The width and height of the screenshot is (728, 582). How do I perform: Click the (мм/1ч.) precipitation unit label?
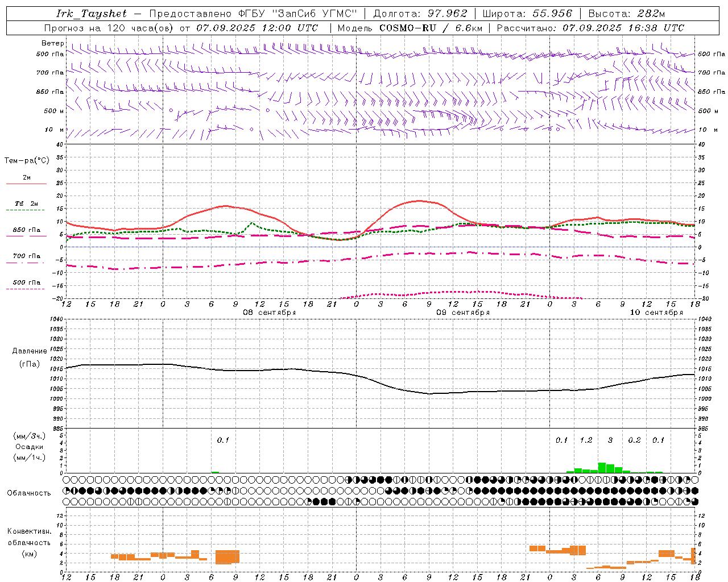click(x=30, y=458)
